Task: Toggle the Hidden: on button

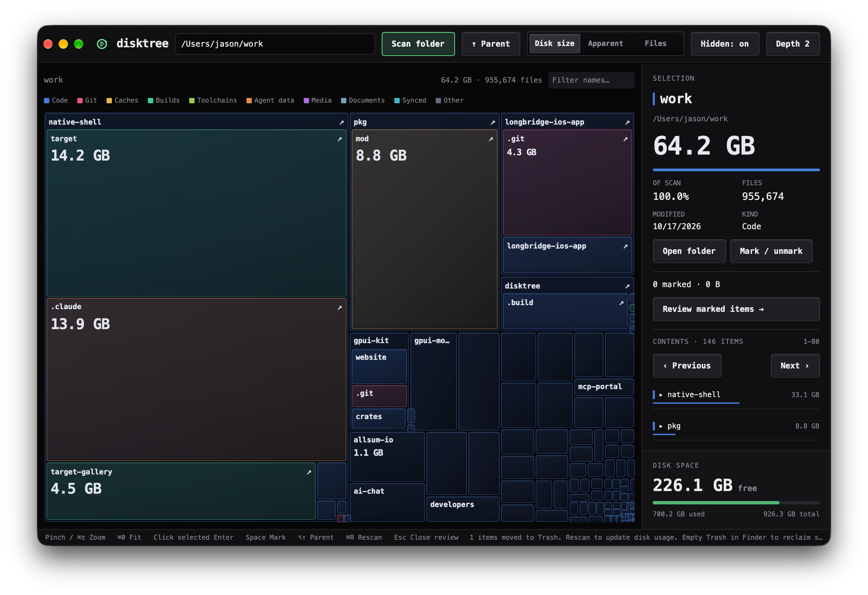Action: coord(724,44)
